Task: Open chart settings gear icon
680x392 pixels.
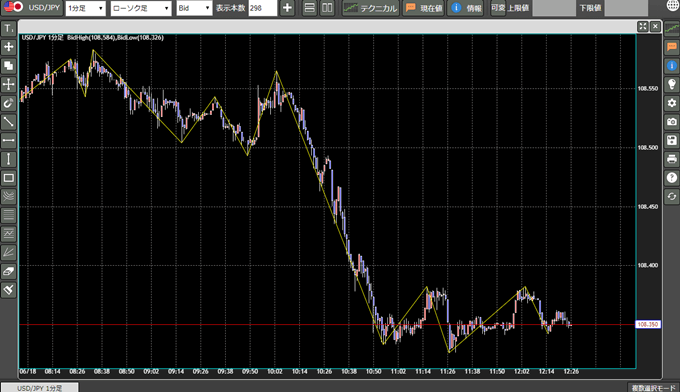Action: pyautogui.click(x=672, y=103)
